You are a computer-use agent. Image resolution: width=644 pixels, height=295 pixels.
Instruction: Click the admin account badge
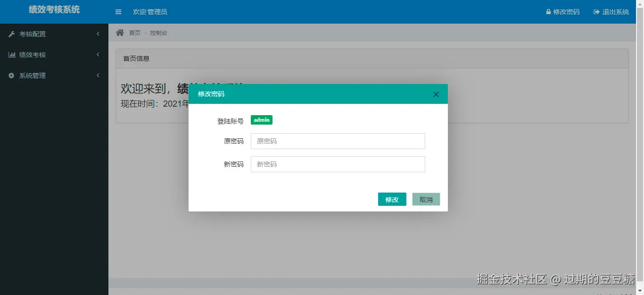tap(261, 120)
